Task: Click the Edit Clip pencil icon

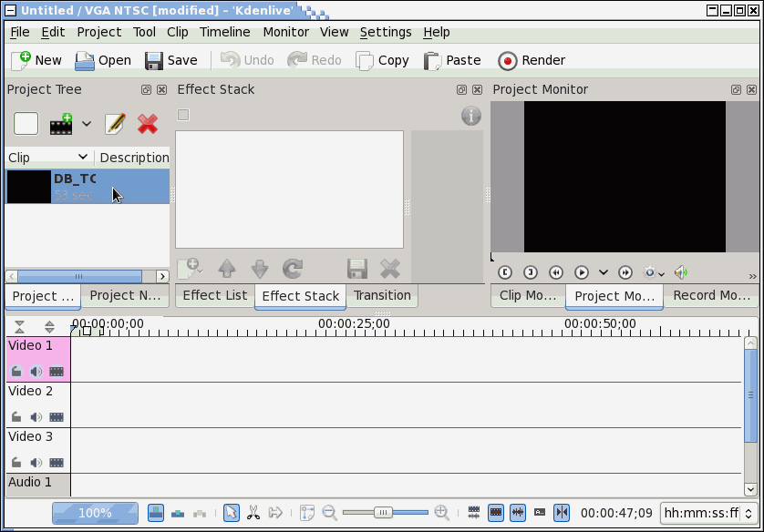Action: [115, 124]
